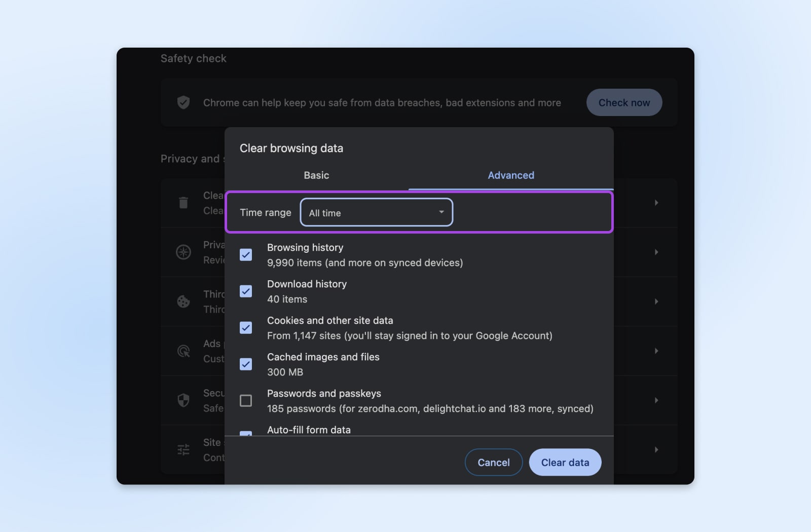
Task: Click the trash can clear data icon
Action: click(183, 203)
